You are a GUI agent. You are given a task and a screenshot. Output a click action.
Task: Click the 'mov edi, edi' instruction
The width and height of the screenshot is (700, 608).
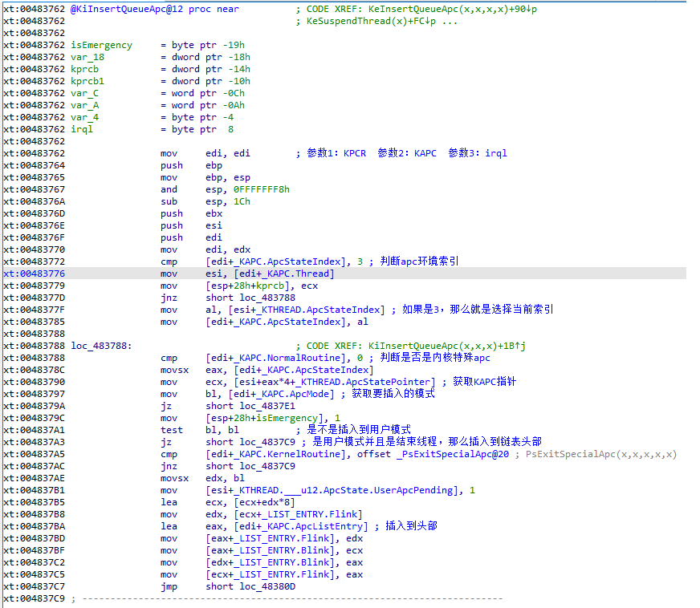(x=206, y=153)
